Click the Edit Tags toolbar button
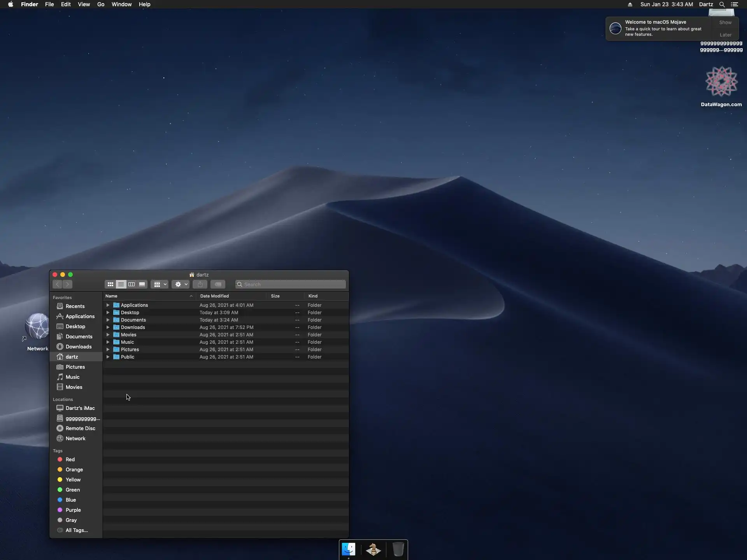This screenshot has width=747, height=560. [x=218, y=284]
